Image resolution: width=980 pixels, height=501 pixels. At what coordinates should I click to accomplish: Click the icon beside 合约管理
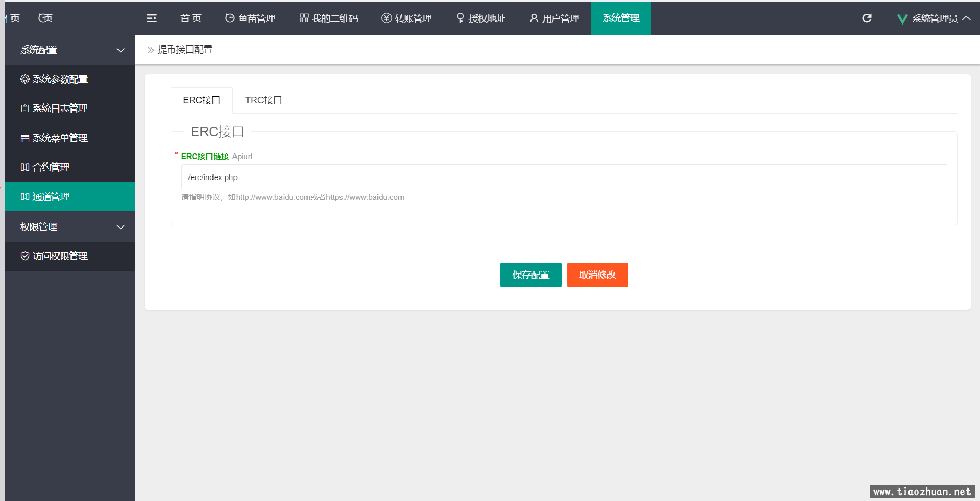click(25, 168)
